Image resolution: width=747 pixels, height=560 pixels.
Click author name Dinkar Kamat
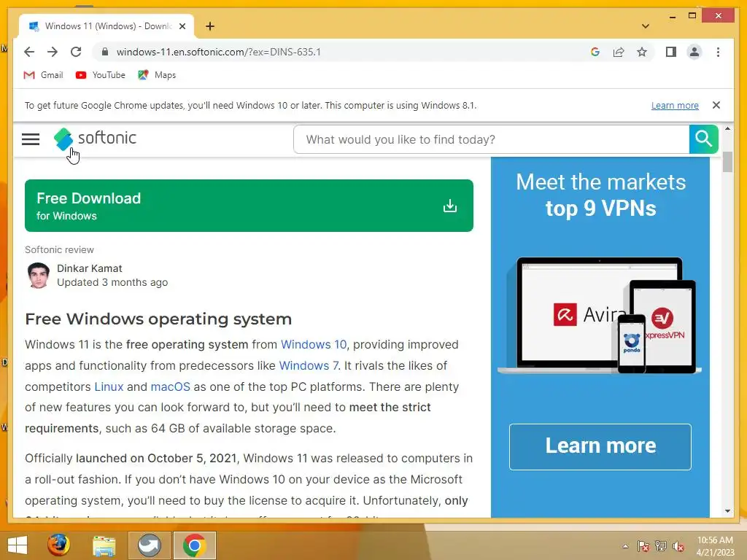90,268
